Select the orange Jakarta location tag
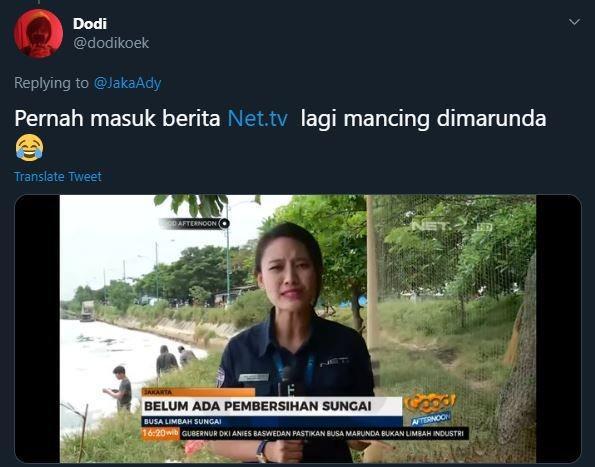595x467 pixels. tap(198, 392)
